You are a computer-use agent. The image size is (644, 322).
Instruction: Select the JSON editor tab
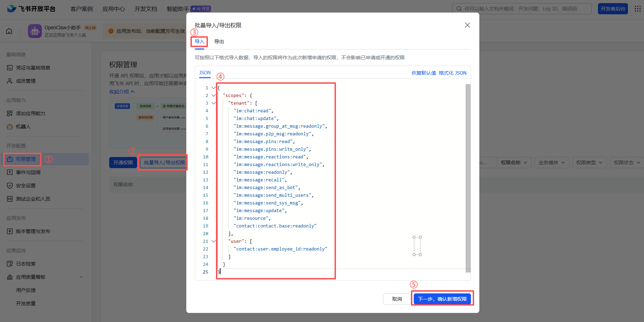point(205,73)
